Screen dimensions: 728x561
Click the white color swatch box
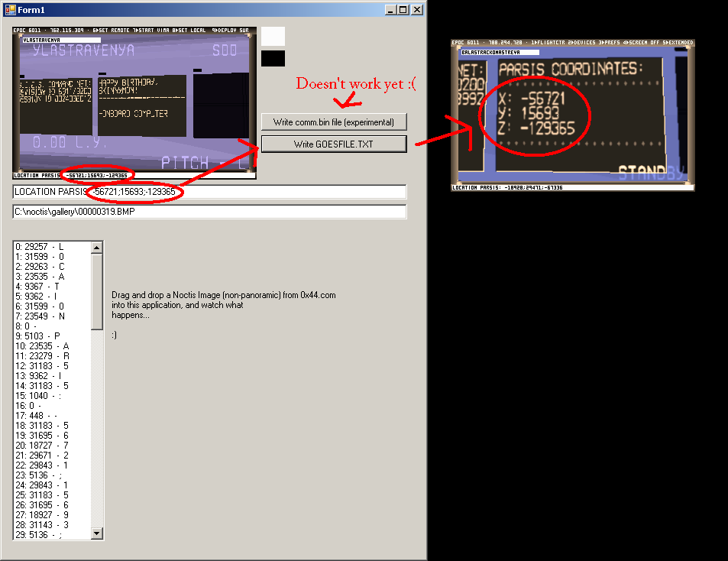pyautogui.click(x=273, y=36)
